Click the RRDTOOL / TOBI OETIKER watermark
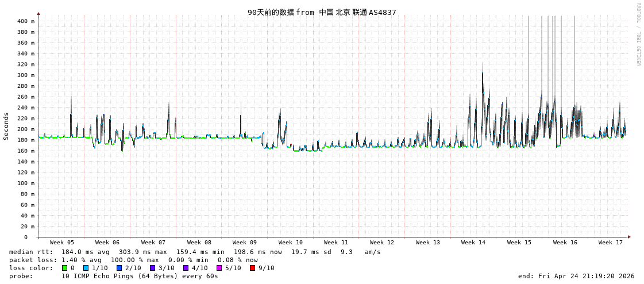 pyautogui.click(x=638, y=34)
